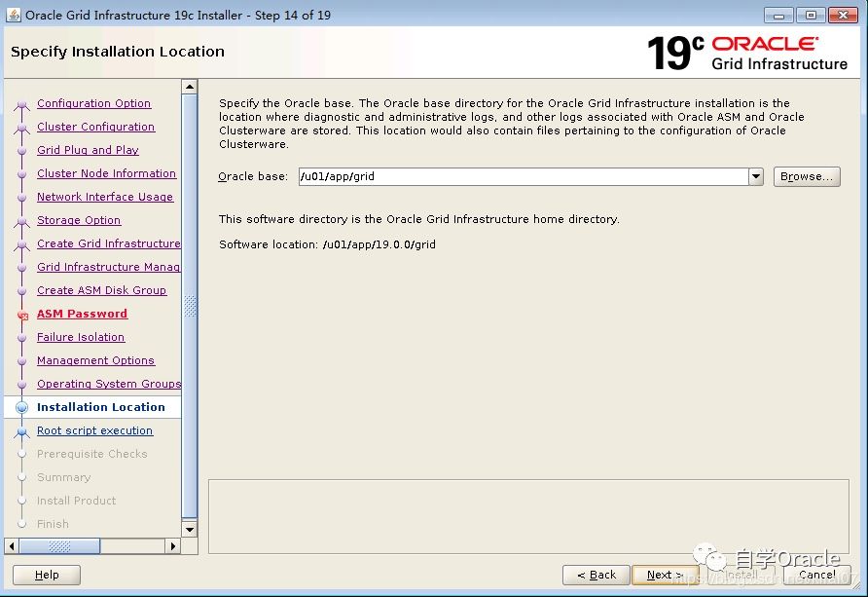The image size is (868, 597).
Task: Expand the Oracle base dropdown list
Action: (x=756, y=176)
